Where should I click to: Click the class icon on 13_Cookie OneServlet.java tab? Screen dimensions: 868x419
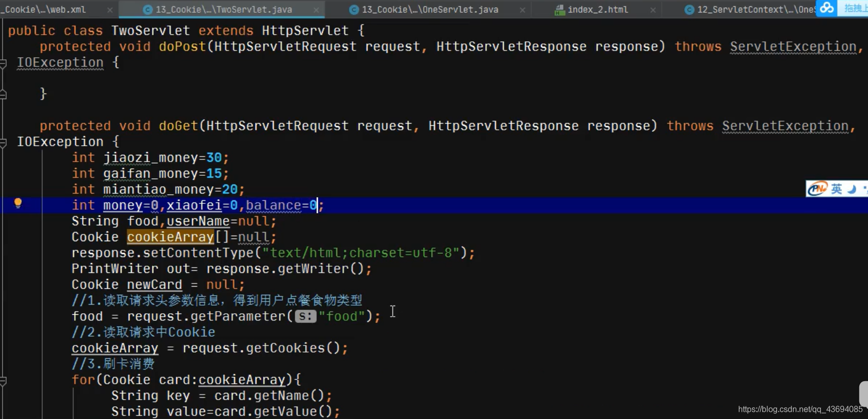point(354,10)
